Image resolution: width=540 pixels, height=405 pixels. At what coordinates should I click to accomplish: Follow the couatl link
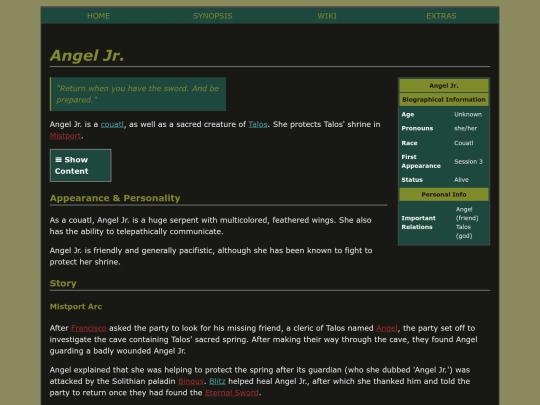tap(112, 124)
